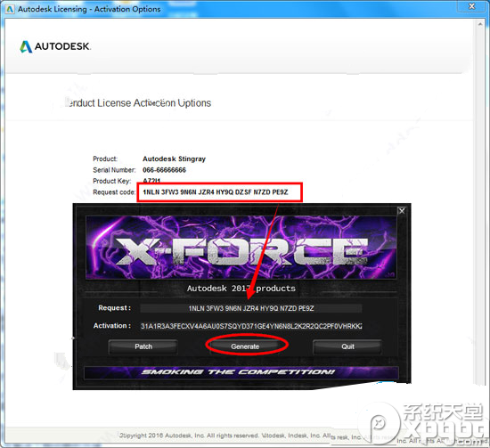Click the Patch button in X-Force
The height and width of the screenshot is (448, 490).
tap(143, 346)
